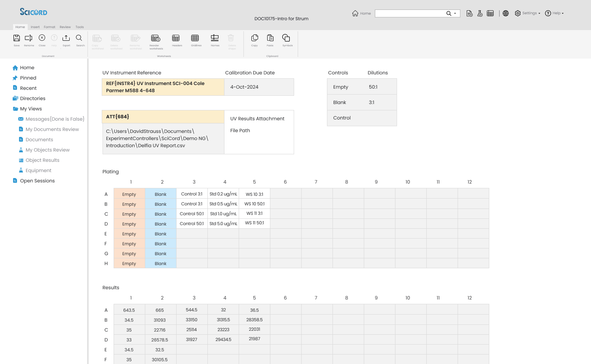
Task: Open Messages{Done is False} view
Action: pyautogui.click(x=55, y=119)
